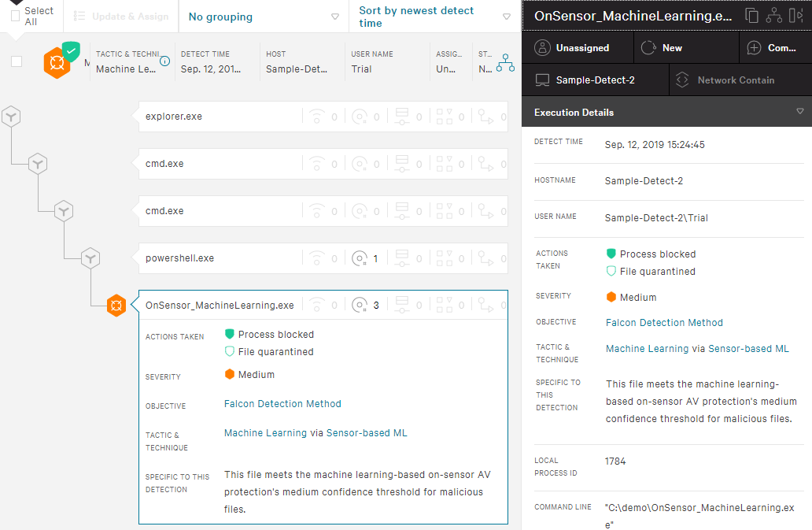Click the network (wifi) icon on powershell.exe row
The height and width of the screenshot is (530, 812).
click(x=317, y=258)
